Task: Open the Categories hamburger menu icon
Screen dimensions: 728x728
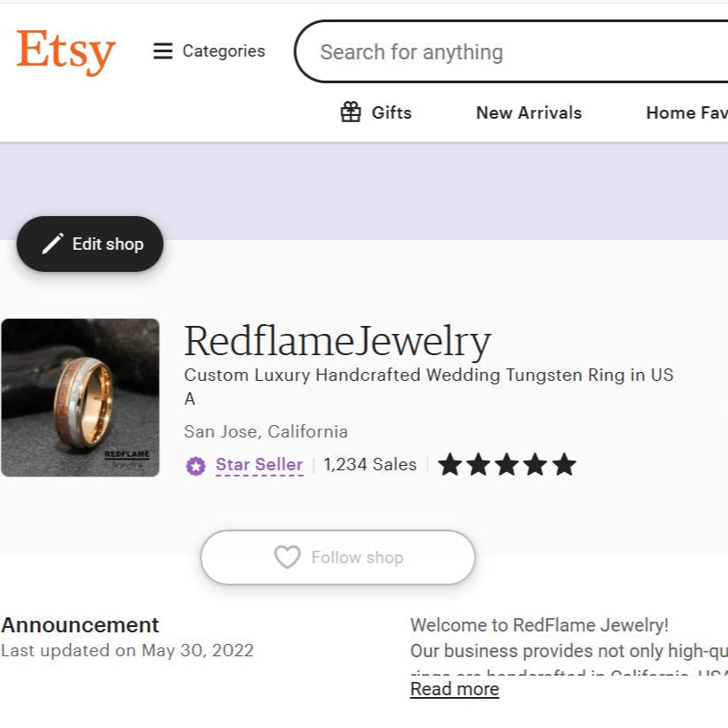Action: [163, 51]
